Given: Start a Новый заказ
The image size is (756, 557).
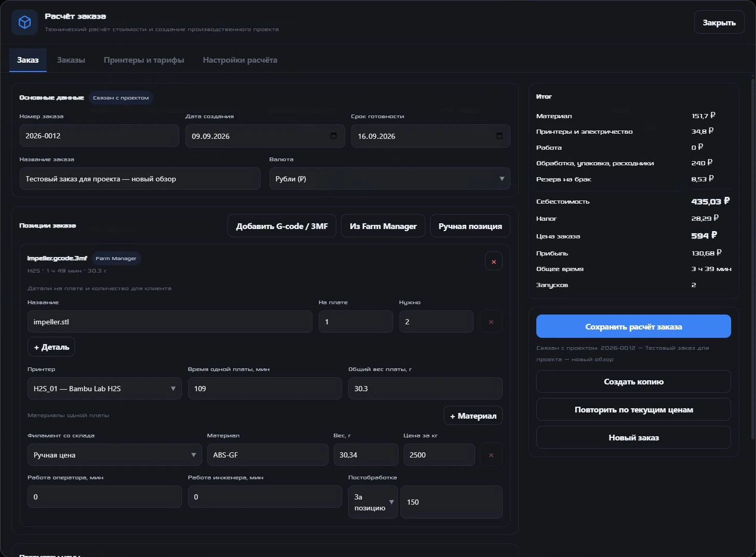Looking at the screenshot, I should click(633, 438).
